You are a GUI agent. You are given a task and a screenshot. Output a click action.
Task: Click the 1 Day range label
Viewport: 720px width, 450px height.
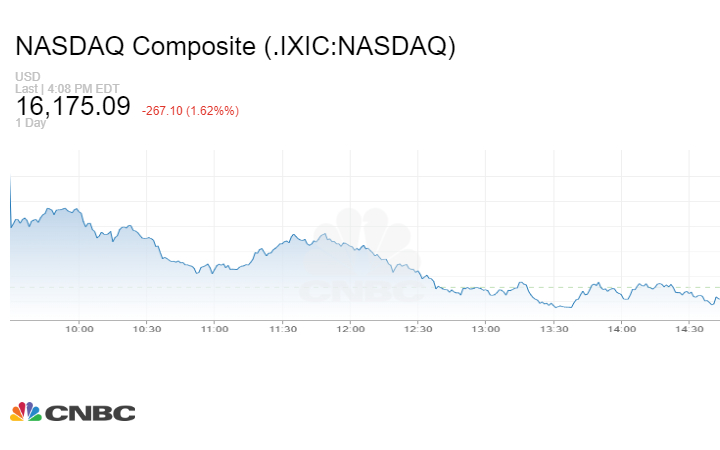click(30, 123)
